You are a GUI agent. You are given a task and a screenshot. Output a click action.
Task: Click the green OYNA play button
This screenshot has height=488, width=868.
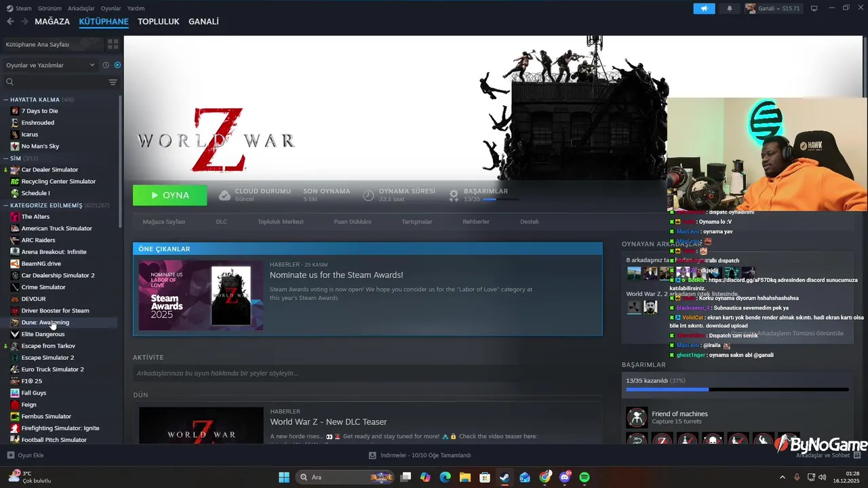(x=170, y=195)
